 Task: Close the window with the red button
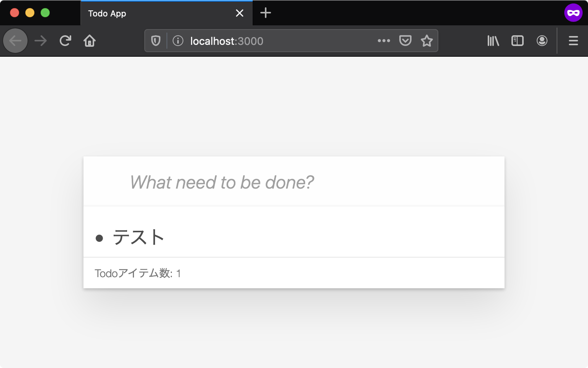tap(15, 13)
